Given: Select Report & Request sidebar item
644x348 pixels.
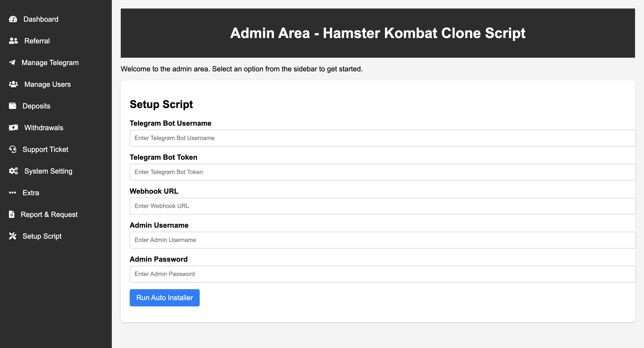Looking at the screenshot, I should tap(49, 214).
